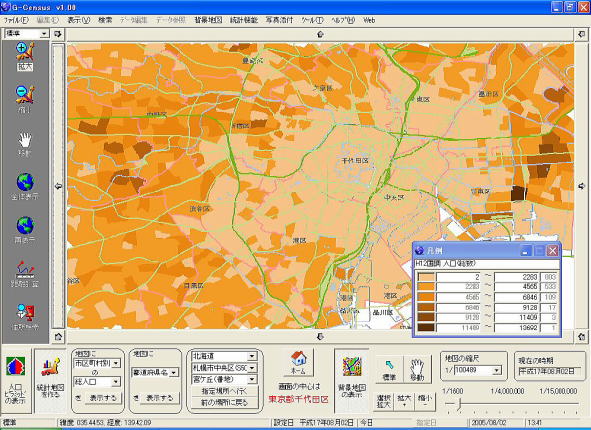591x430 pixels.
Task: Pan map toward bottom-left corner arrow
Action: click(x=58, y=337)
